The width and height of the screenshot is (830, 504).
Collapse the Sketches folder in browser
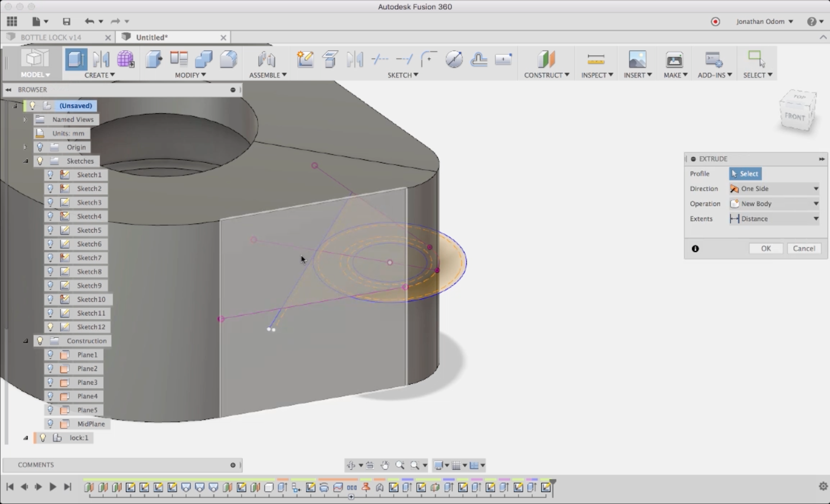tap(26, 161)
